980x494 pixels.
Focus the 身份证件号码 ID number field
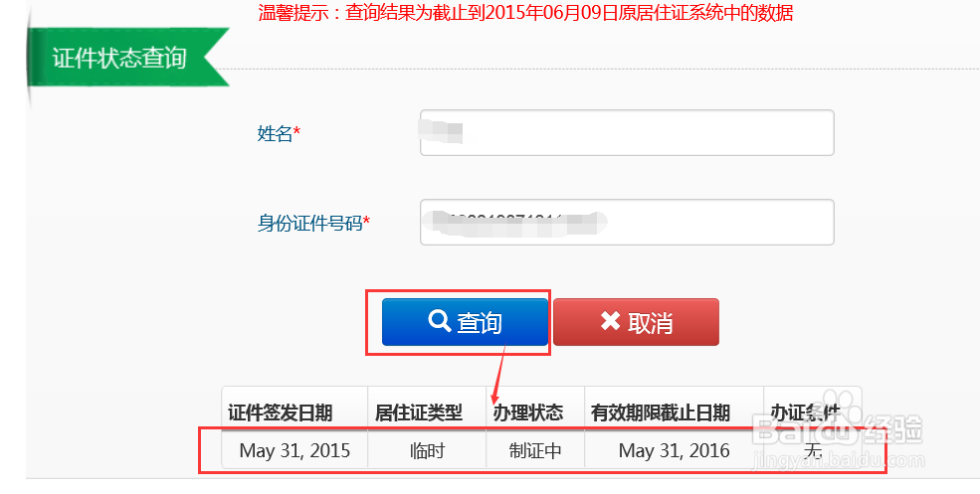627,223
